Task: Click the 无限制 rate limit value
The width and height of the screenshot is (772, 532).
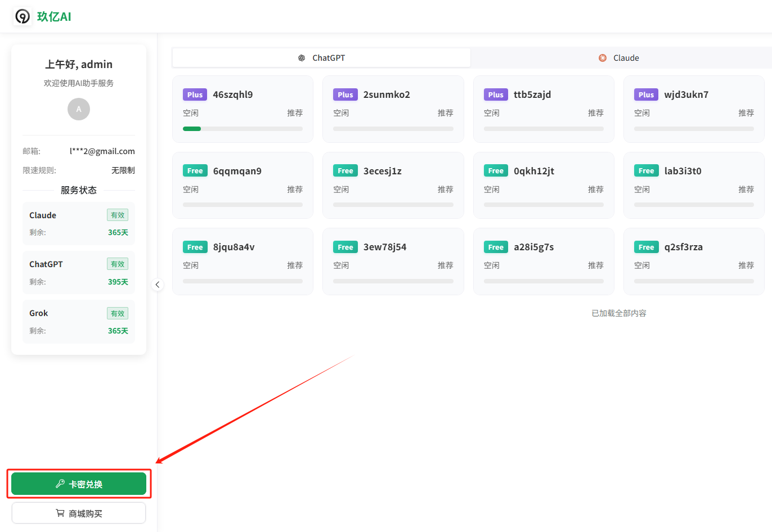Action: click(123, 170)
